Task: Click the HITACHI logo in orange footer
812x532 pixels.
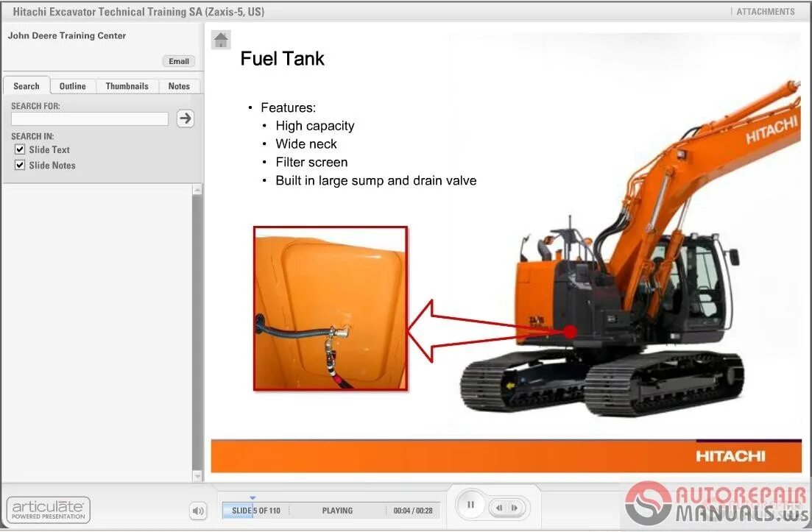Action: coord(730,456)
